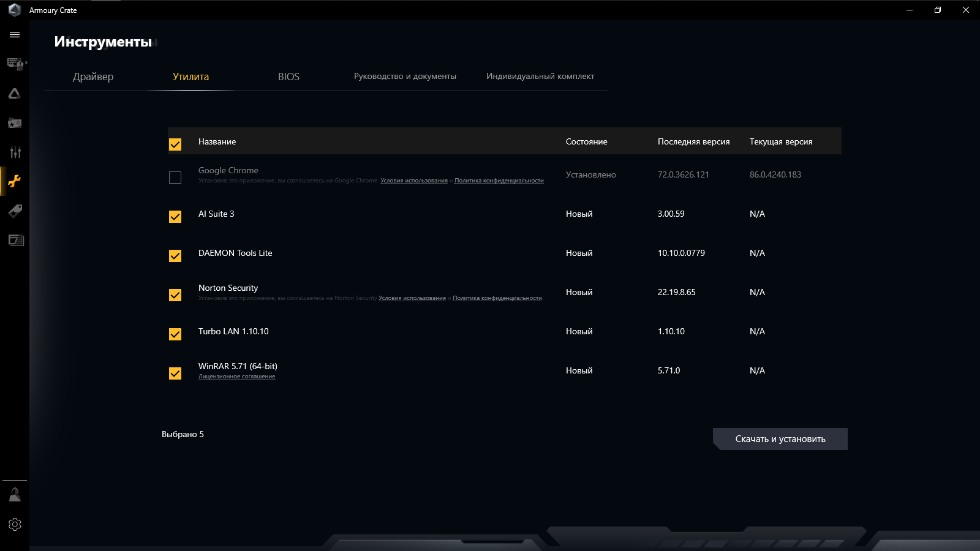The width and height of the screenshot is (980, 551).
Task: Restore down the Armoury Crate window
Action: pyautogui.click(x=938, y=10)
